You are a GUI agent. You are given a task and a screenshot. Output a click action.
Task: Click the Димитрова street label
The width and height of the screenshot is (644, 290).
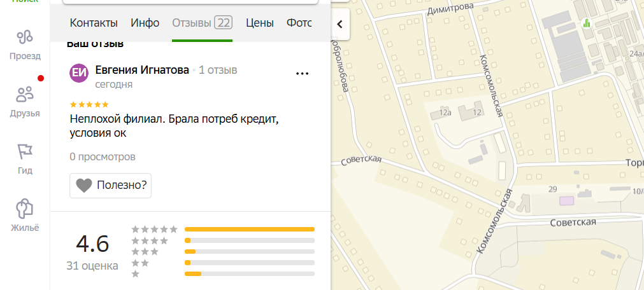click(450, 9)
